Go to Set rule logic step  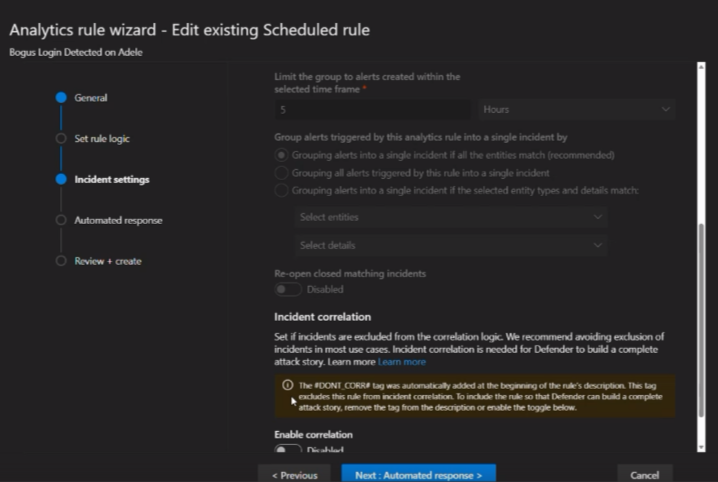tap(102, 138)
